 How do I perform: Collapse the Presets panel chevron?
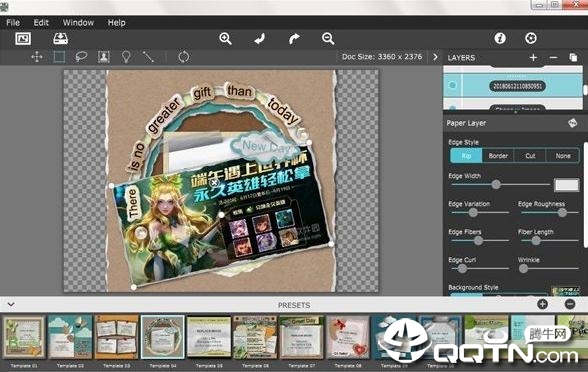click(11, 304)
